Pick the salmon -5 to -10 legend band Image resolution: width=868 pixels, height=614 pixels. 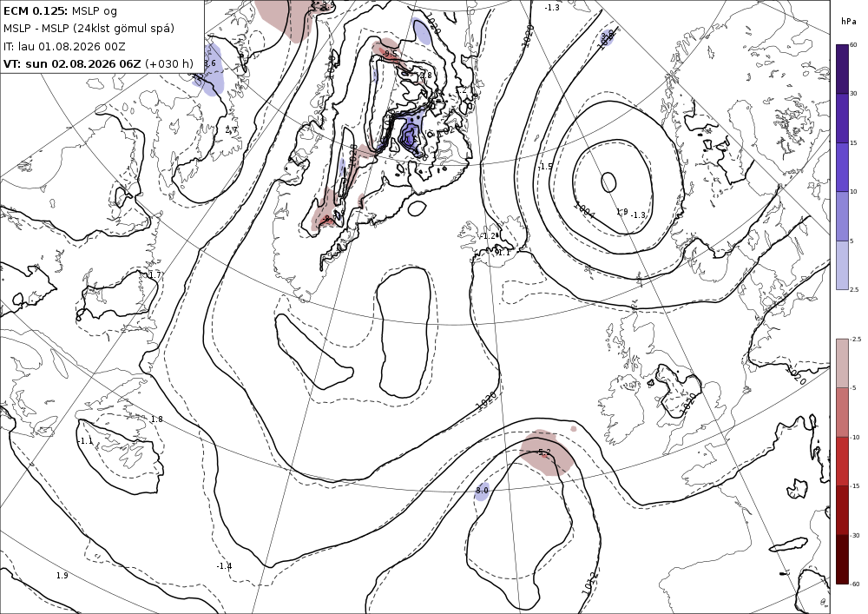841,412
